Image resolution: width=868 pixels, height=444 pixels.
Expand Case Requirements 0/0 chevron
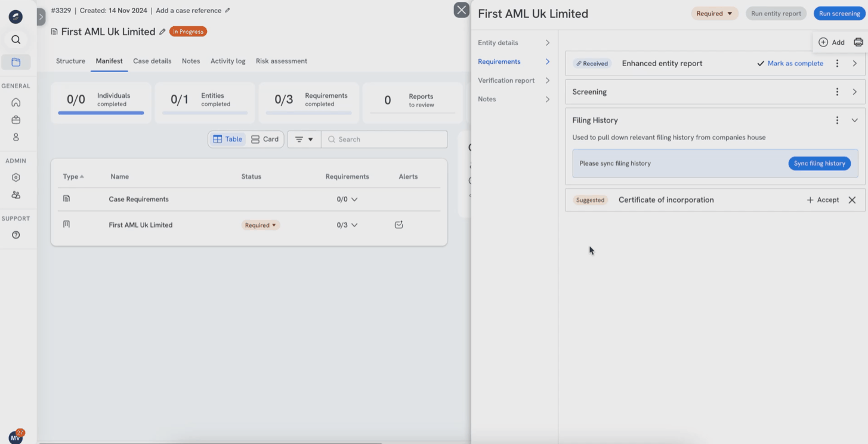354,200
